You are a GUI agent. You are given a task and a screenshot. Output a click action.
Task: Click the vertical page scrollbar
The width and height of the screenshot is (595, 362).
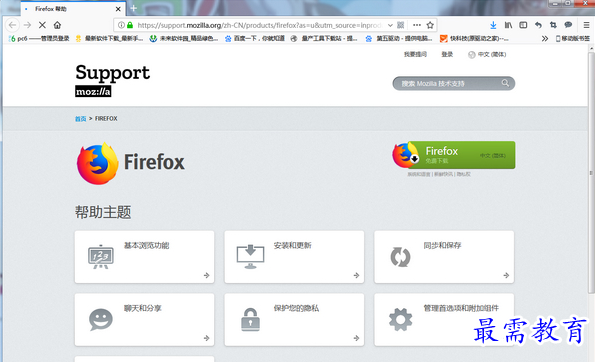click(591, 173)
